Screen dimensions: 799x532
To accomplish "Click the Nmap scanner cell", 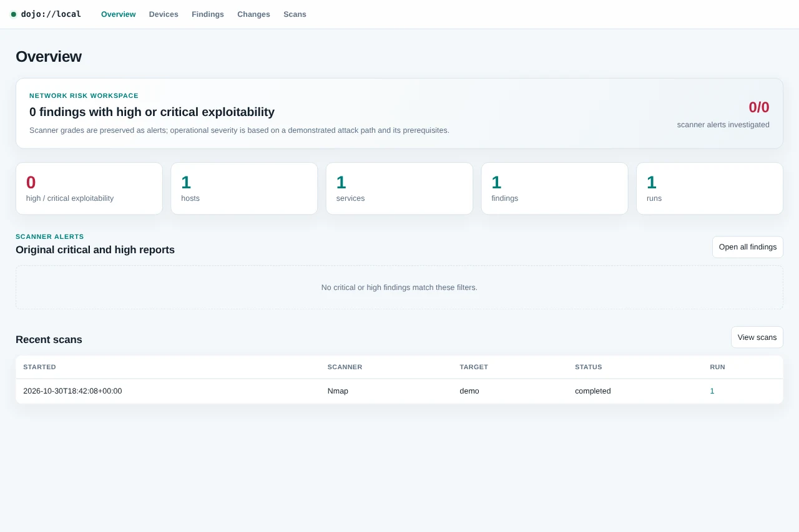I will (x=338, y=391).
